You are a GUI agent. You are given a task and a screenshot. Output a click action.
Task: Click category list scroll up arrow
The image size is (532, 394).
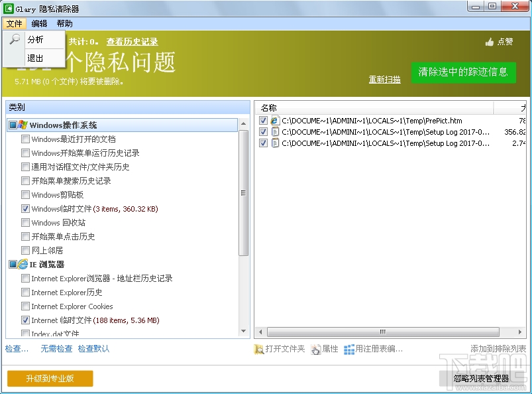[x=243, y=123]
